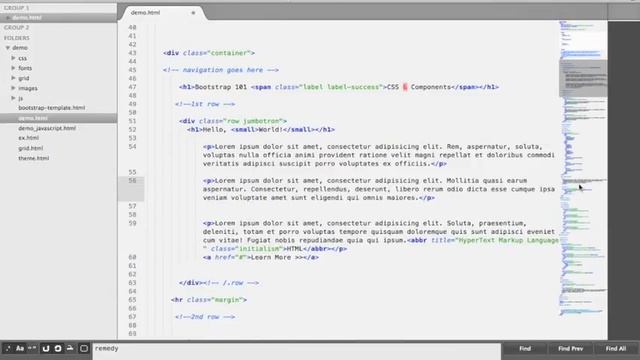Toggle case sensitive 'Aa' search option
The height and width of the screenshot is (360, 640).
click(20, 349)
